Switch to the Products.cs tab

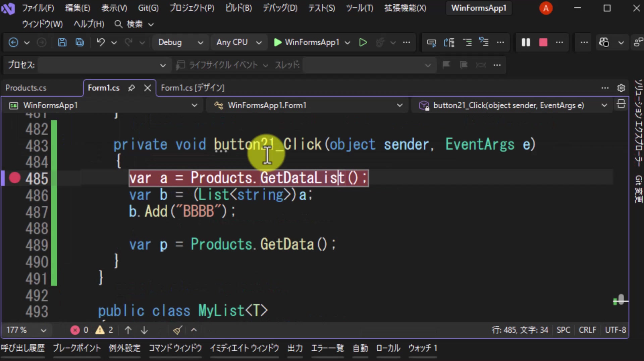[x=26, y=88]
